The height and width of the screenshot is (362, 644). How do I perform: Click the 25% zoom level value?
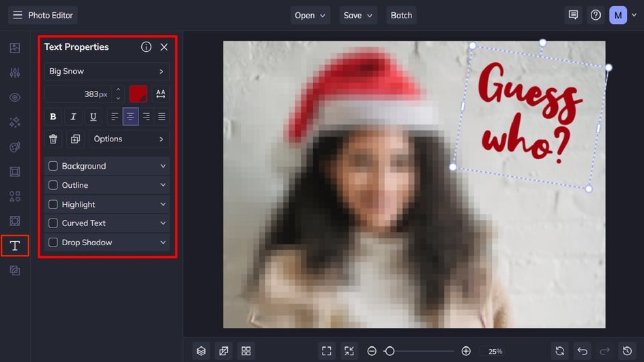coord(495,351)
